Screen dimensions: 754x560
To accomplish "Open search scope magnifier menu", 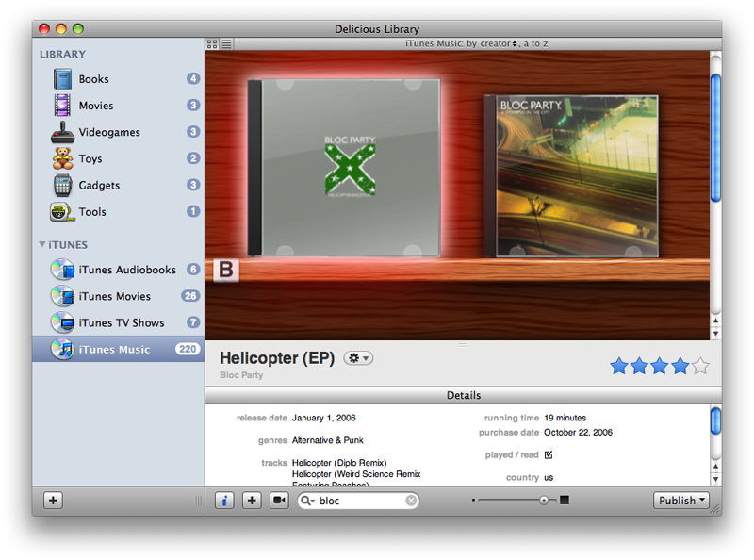I will [x=307, y=501].
